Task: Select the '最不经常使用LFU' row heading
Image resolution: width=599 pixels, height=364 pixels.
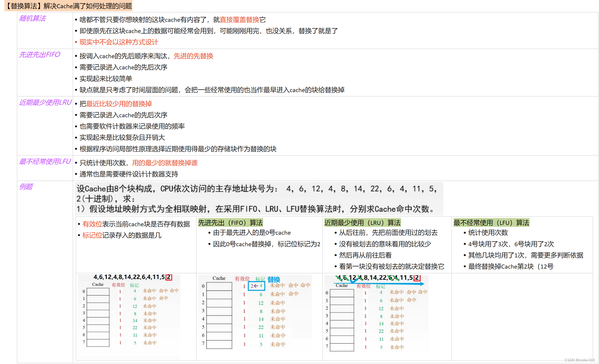Action: 45,162
